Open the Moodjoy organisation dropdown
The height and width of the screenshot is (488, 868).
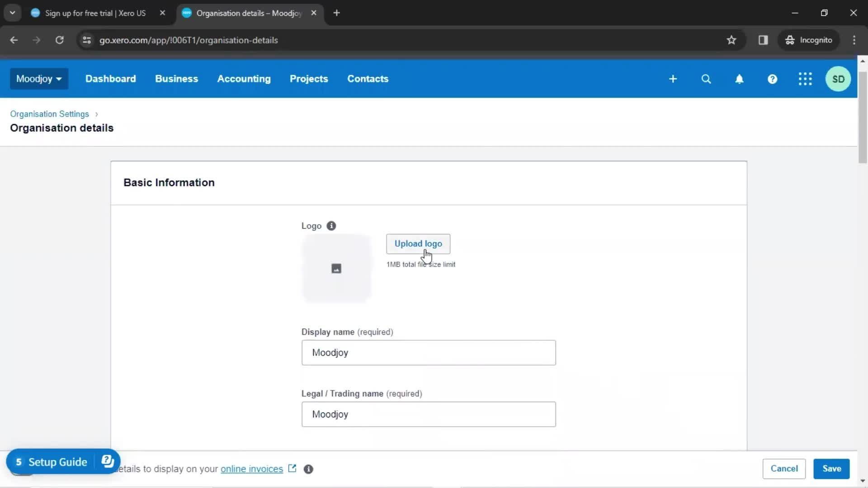click(x=39, y=79)
